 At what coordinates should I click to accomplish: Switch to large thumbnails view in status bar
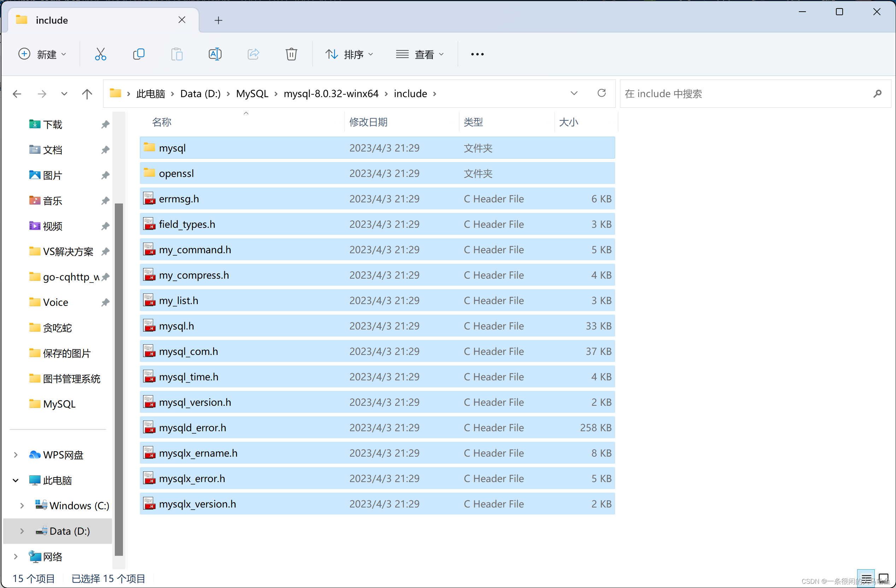pyautogui.click(x=883, y=578)
